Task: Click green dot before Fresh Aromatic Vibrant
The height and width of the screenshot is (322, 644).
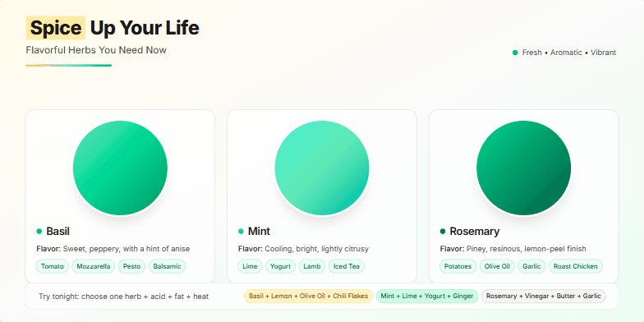Action: tap(515, 53)
